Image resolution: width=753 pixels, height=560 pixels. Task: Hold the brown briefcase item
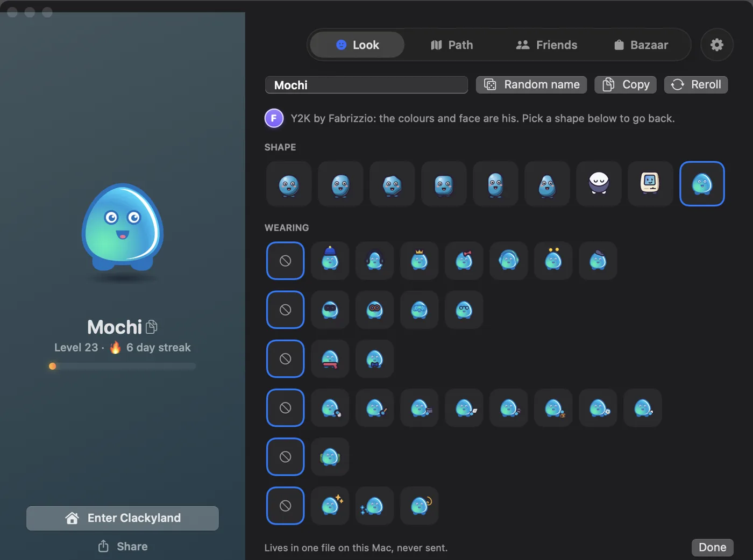[553, 408]
